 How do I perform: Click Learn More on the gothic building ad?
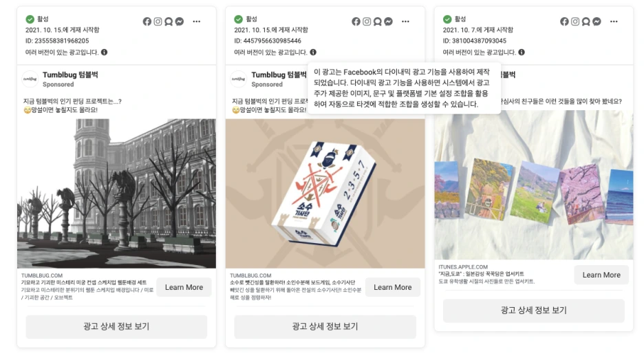point(184,287)
